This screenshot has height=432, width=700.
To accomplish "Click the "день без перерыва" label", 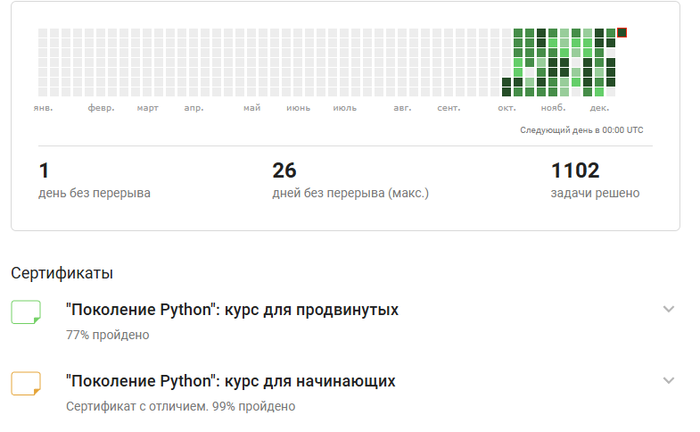I will [x=94, y=193].
